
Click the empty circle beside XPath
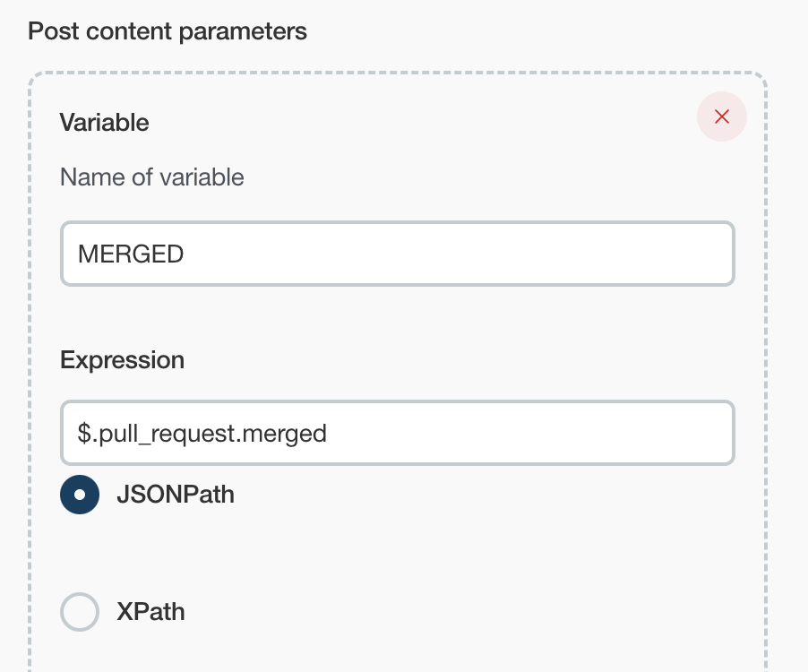point(80,612)
